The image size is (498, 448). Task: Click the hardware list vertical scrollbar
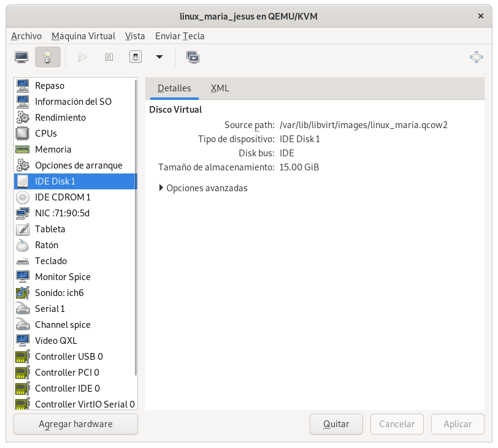136,227
